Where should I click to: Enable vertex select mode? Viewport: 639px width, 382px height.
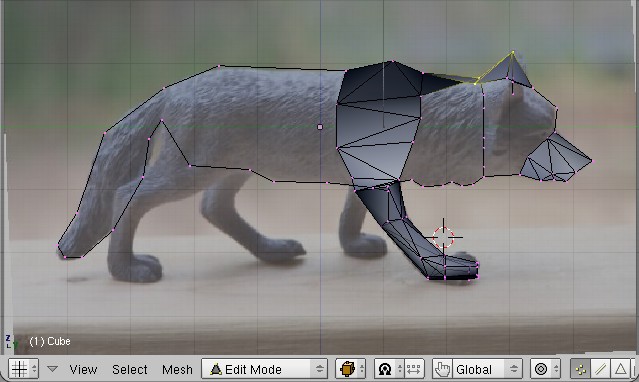[x=580, y=369]
